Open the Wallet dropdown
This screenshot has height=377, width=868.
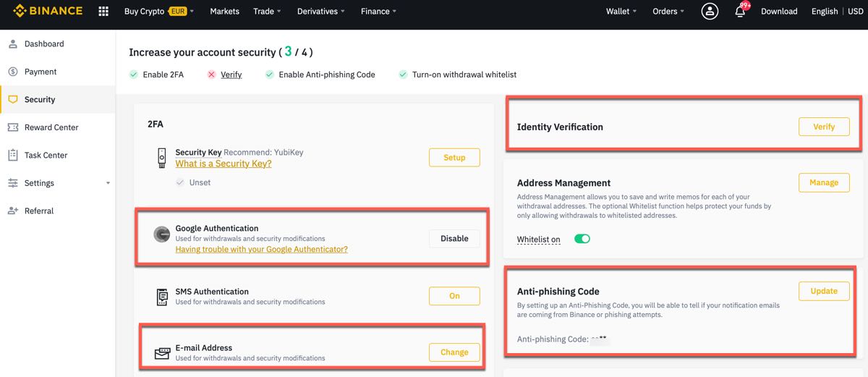621,12
